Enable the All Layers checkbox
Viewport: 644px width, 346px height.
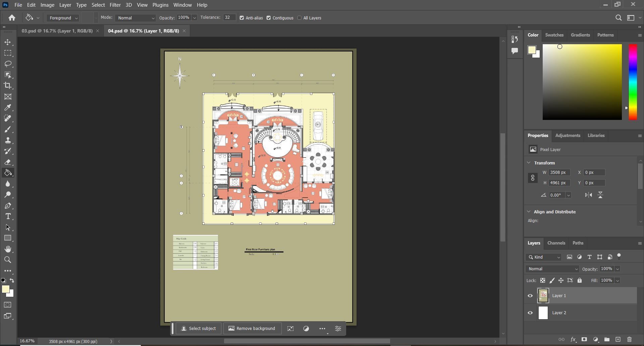coord(300,18)
